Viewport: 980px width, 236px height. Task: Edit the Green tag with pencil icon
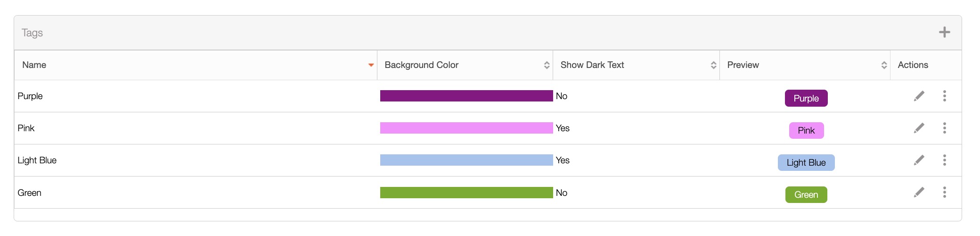[x=919, y=193]
